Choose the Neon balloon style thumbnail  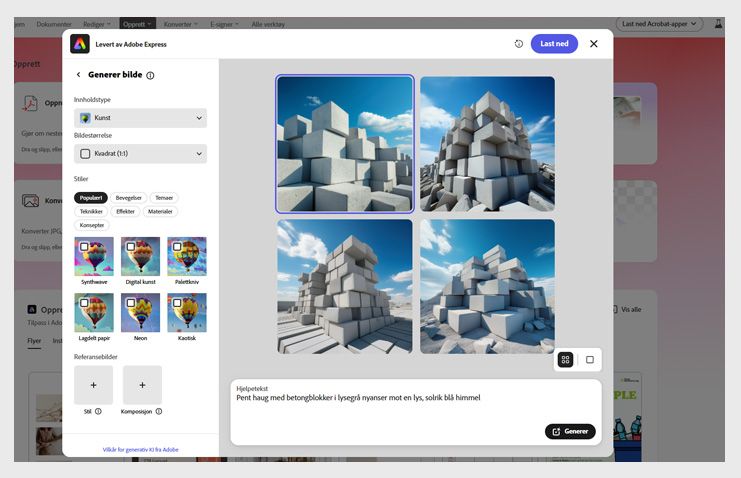tap(140, 312)
